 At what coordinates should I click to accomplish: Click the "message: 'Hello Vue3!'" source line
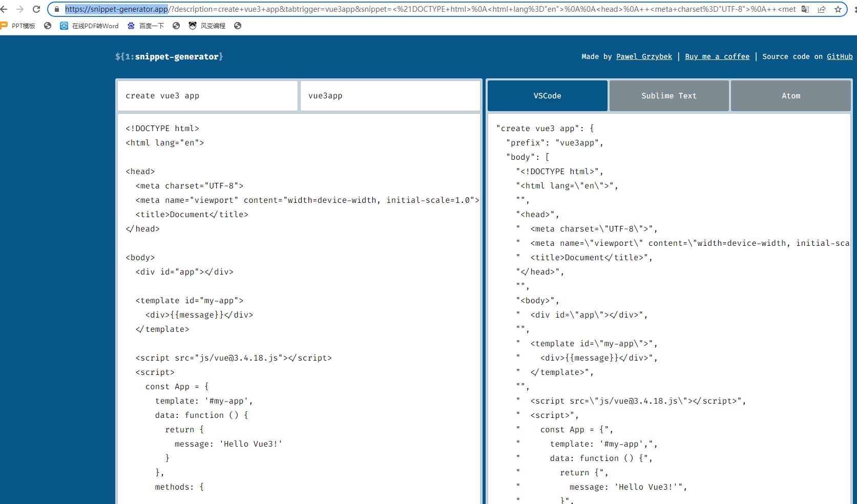[x=228, y=444]
